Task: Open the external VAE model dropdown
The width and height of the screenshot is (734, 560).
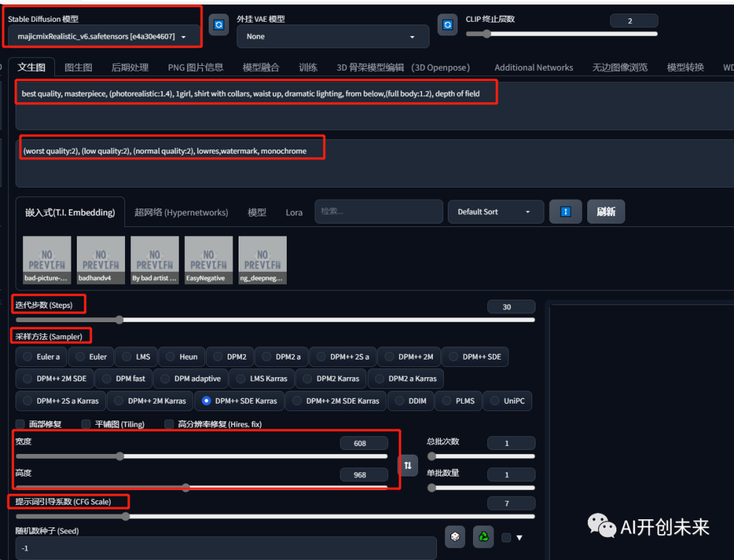Action: (x=333, y=37)
